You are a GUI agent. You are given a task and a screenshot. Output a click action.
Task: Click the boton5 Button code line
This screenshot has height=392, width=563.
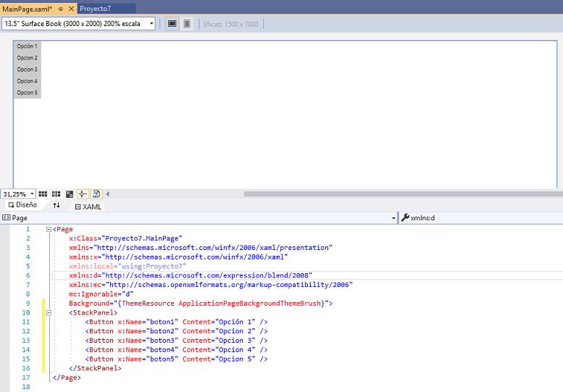coord(176,359)
